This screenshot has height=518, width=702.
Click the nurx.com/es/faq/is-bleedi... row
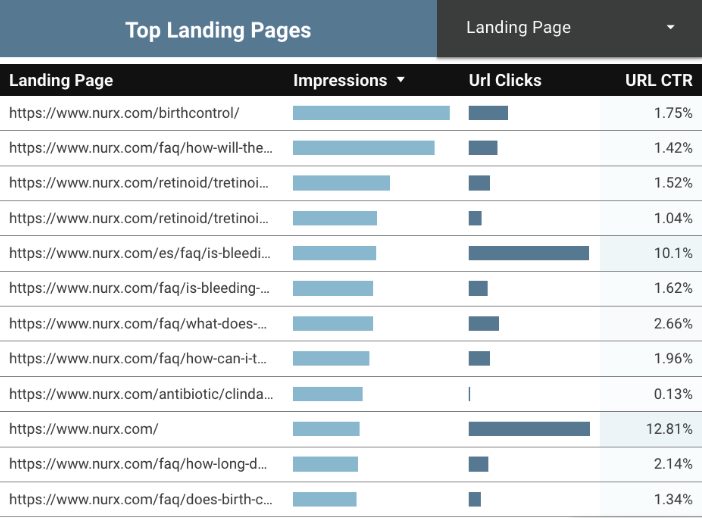140,253
